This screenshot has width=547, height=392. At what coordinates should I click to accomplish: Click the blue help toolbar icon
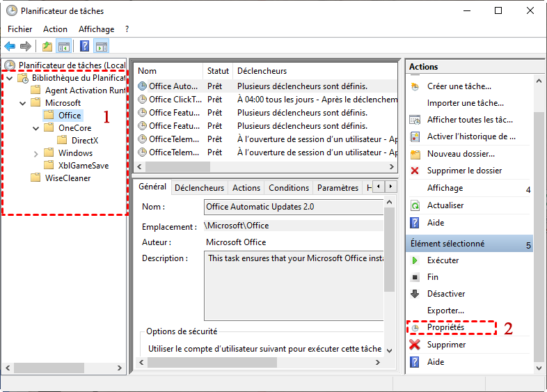pyautogui.click(x=84, y=47)
